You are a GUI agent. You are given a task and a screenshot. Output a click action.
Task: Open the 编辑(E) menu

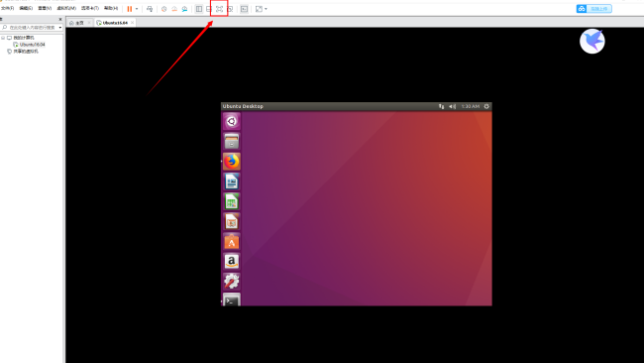point(26,8)
